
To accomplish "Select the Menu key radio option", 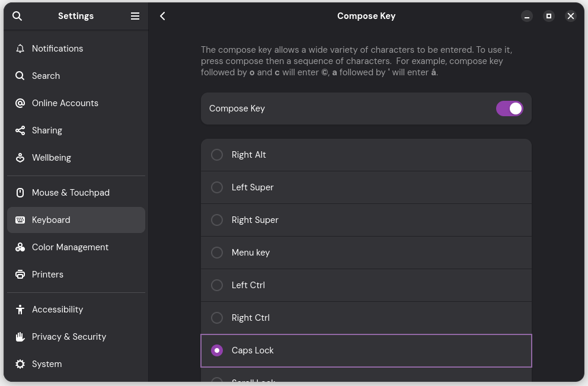I will pyautogui.click(x=217, y=253).
